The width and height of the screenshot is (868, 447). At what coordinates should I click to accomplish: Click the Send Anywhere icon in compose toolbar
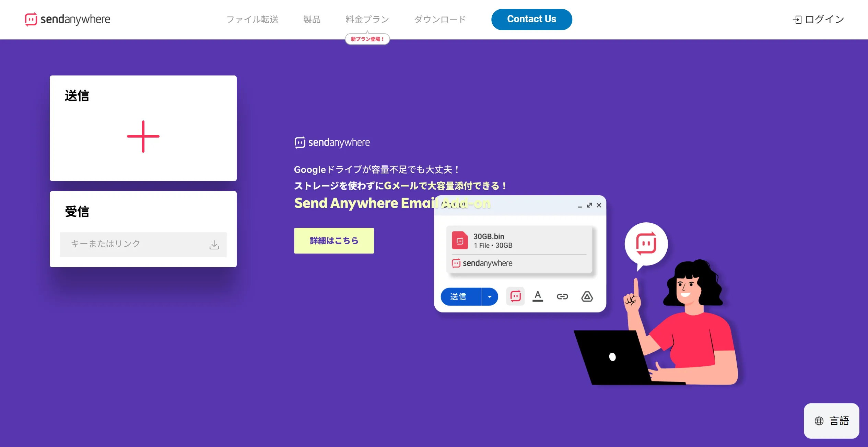click(x=515, y=296)
